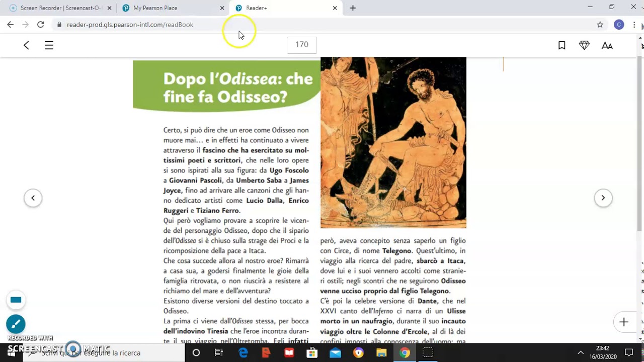
Task: Open the Chrome three-dot menu
Action: coord(634,25)
